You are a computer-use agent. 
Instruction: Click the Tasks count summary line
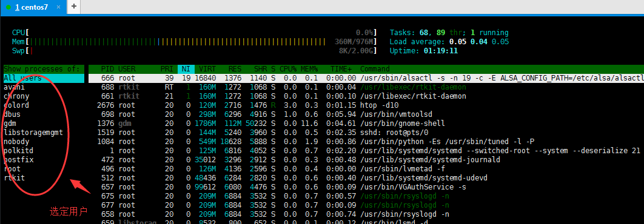tap(449, 33)
